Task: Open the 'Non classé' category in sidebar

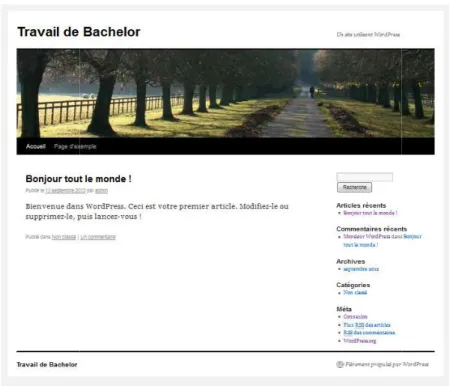Action: tap(355, 292)
